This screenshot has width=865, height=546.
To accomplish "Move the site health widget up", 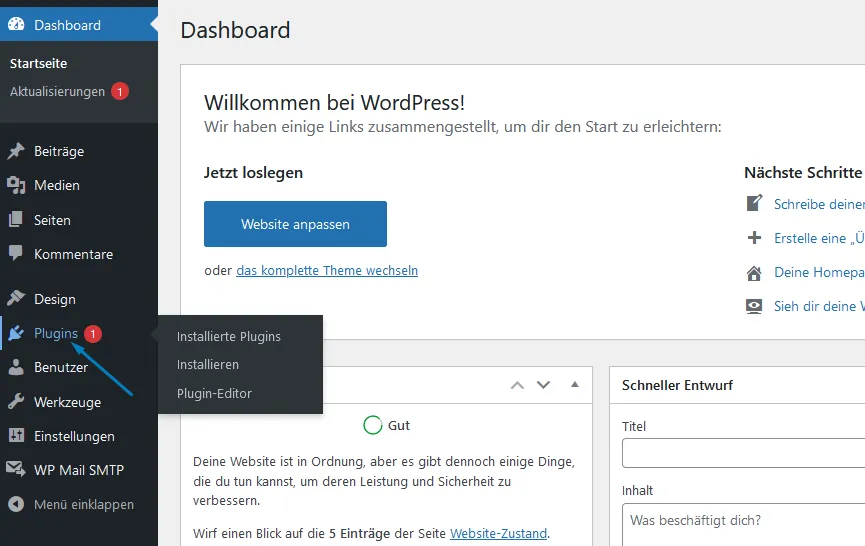I will point(517,385).
